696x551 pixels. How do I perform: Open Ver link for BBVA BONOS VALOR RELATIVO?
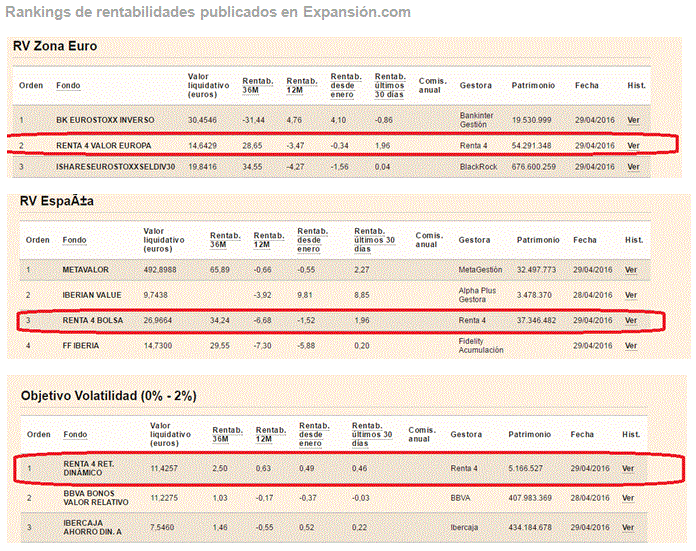pos(628,498)
